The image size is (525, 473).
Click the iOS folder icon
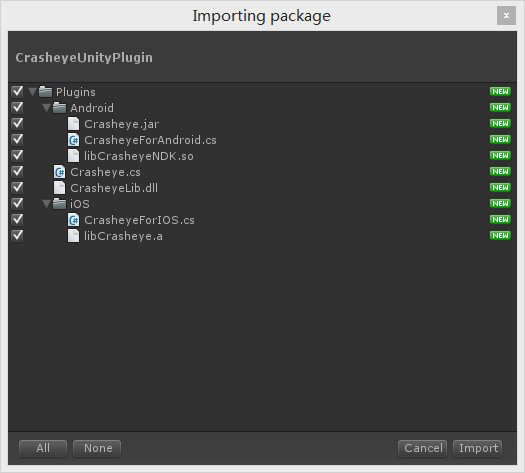pos(59,204)
